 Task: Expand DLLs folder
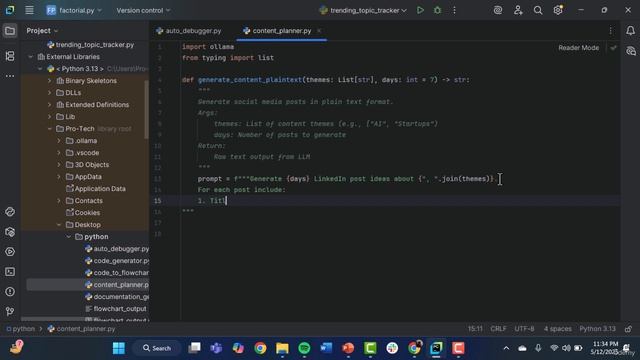49,93
